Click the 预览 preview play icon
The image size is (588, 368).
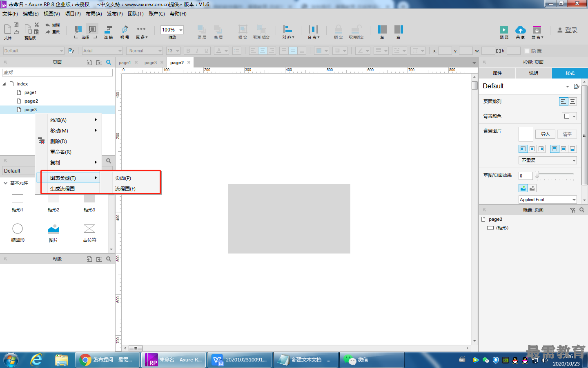click(x=504, y=30)
